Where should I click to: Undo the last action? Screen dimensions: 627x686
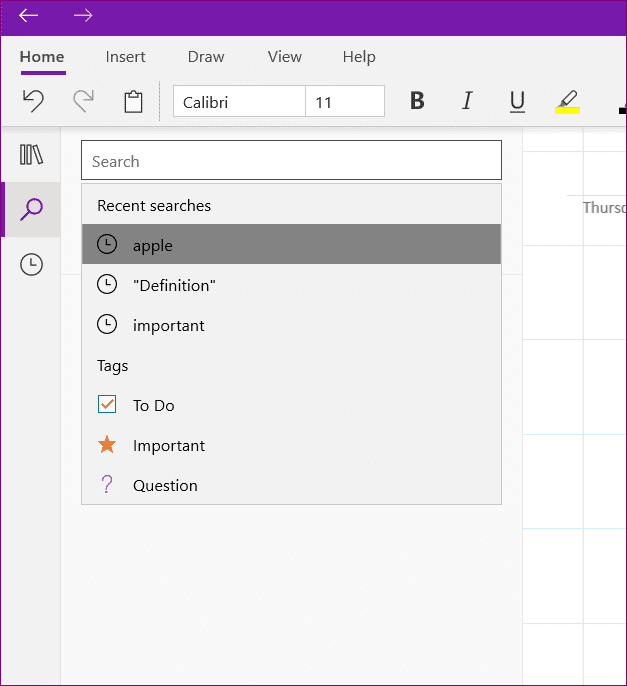coord(33,101)
